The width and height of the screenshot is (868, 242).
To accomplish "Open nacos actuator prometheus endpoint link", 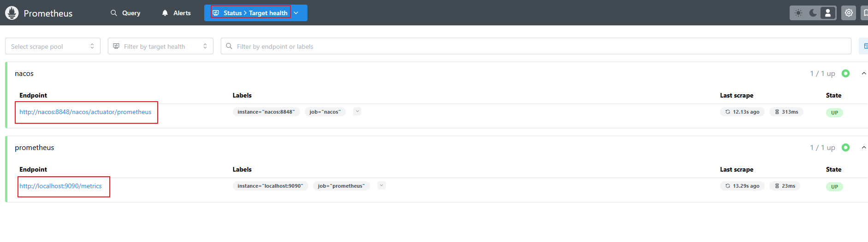I will (x=85, y=112).
